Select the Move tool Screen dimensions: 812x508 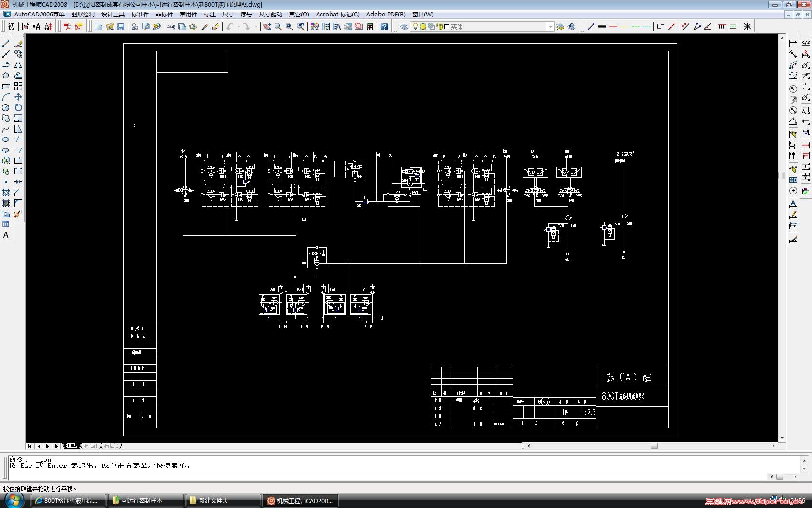click(18, 97)
